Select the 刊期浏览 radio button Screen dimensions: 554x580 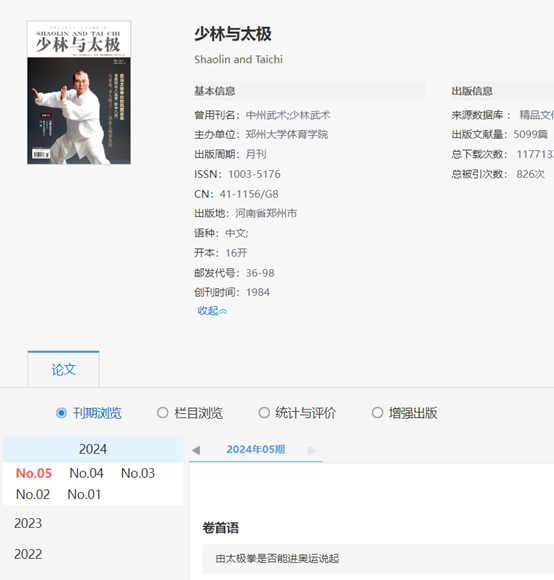tap(61, 413)
